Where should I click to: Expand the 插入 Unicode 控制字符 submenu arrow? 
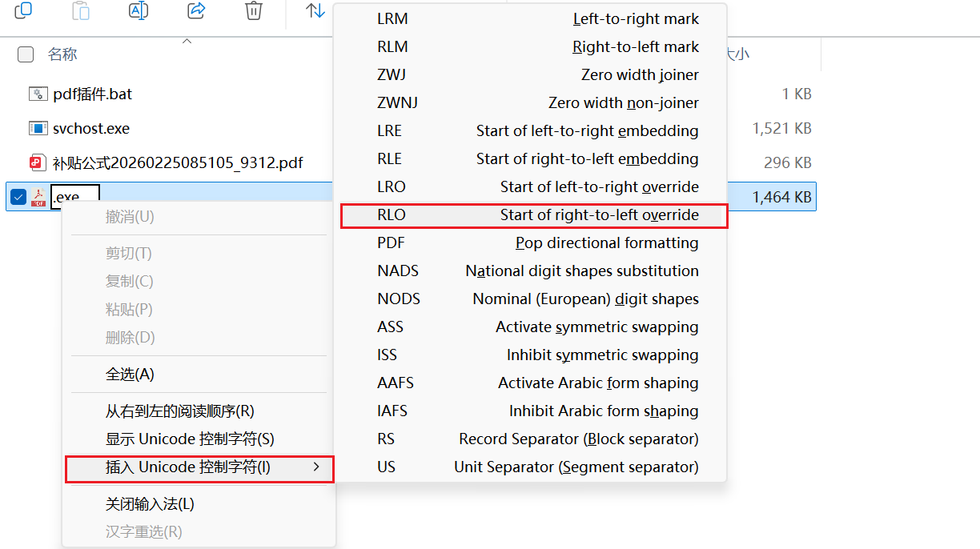316,467
